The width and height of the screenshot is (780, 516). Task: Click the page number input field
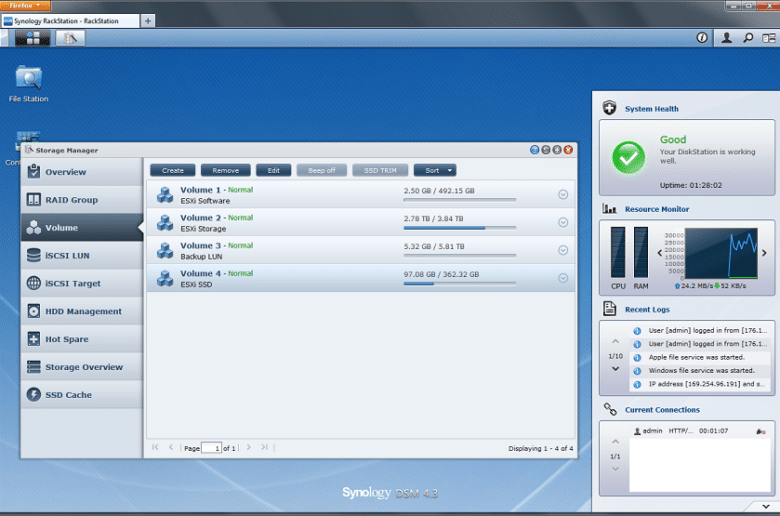(211, 448)
